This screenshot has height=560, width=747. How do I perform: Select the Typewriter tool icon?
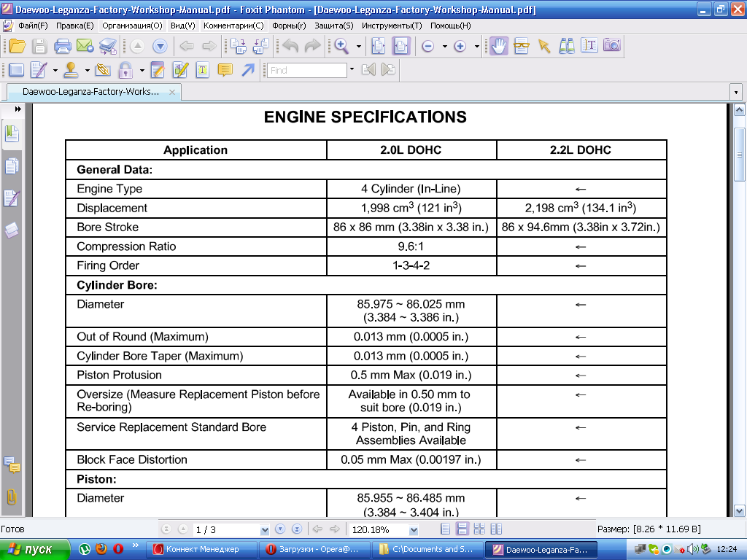point(203,70)
